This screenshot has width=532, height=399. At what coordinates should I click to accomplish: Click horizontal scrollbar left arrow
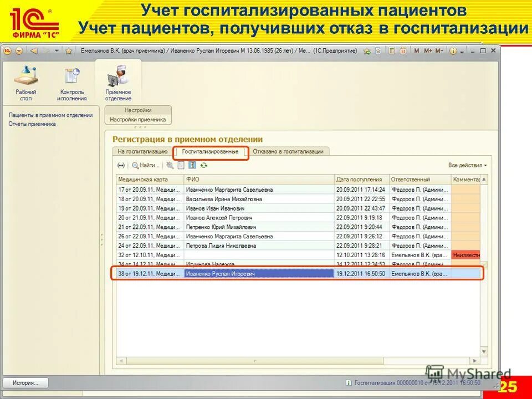pyautogui.click(x=121, y=361)
